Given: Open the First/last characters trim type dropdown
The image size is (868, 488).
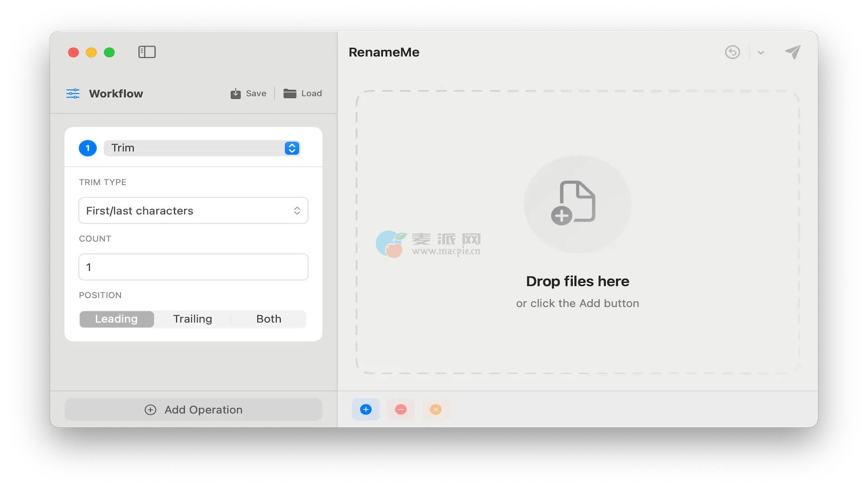Looking at the screenshot, I should coord(193,211).
